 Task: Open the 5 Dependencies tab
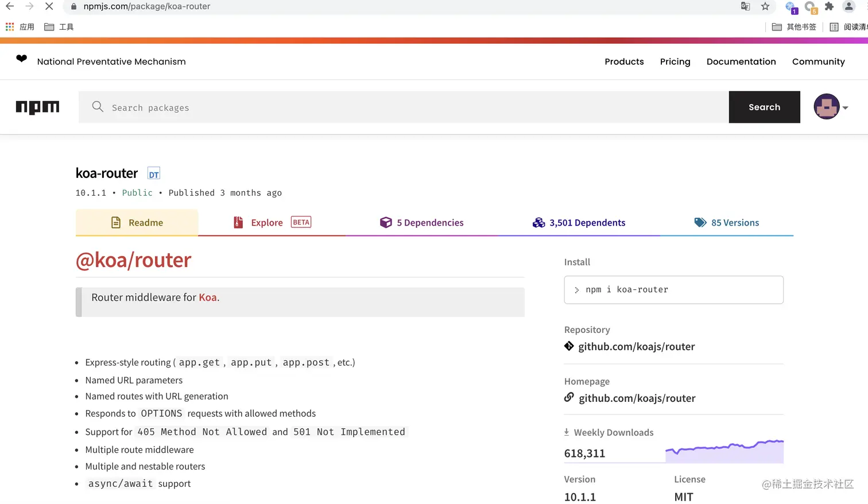pos(421,223)
